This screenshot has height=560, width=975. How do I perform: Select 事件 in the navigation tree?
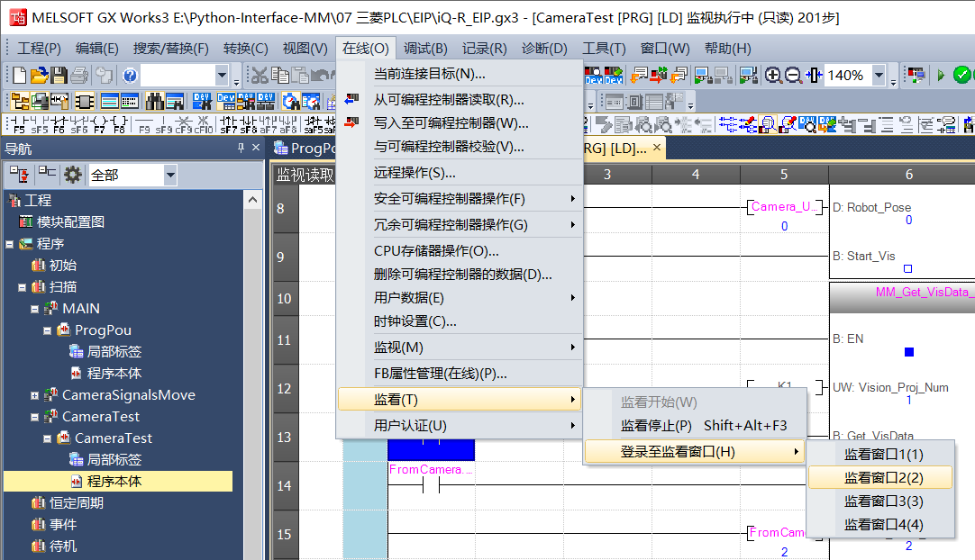62,525
